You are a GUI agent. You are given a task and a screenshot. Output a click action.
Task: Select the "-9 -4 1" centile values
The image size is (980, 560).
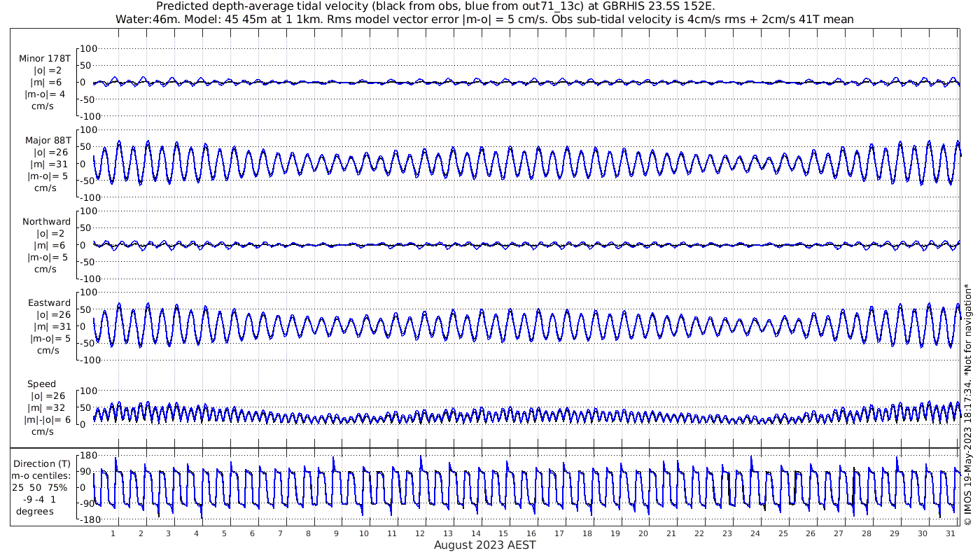click(41, 499)
